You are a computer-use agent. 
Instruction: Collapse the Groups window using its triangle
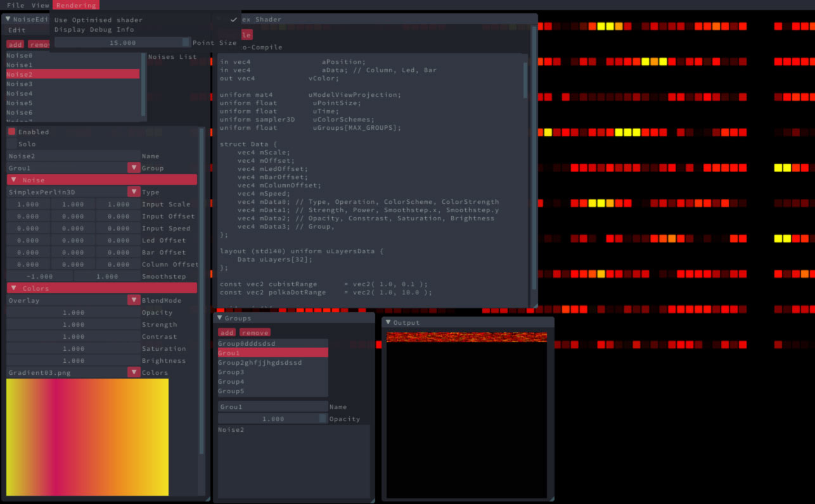point(219,318)
